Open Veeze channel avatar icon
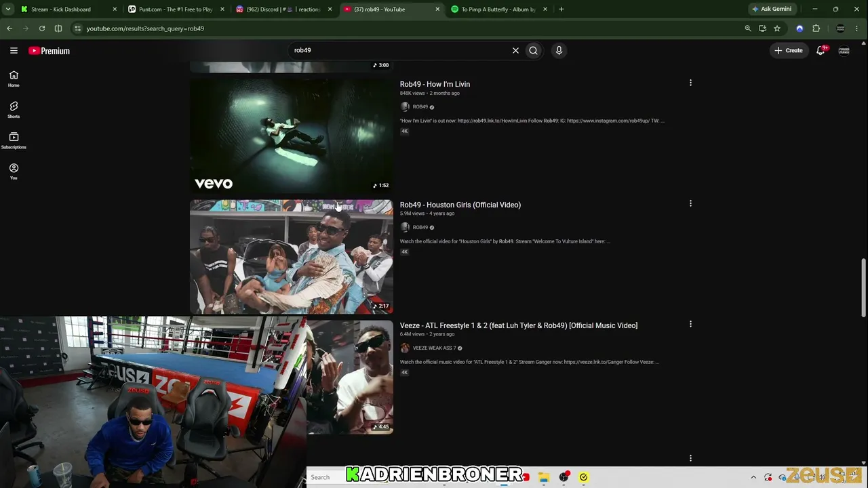The image size is (868, 488). [405, 348]
